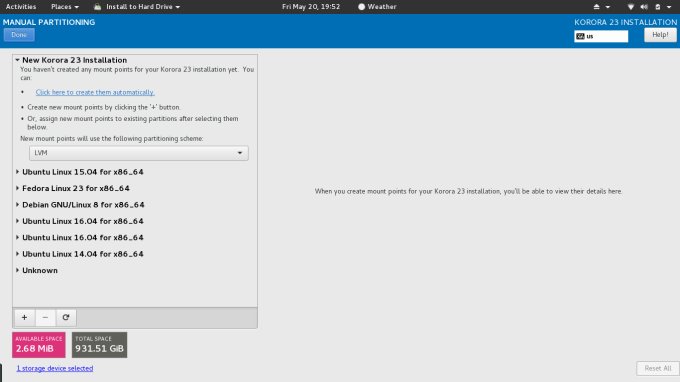The image size is (680, 382).
Task: Expand Fedora Linux 23 for x86_64
Action: click(x=17, y=188)
